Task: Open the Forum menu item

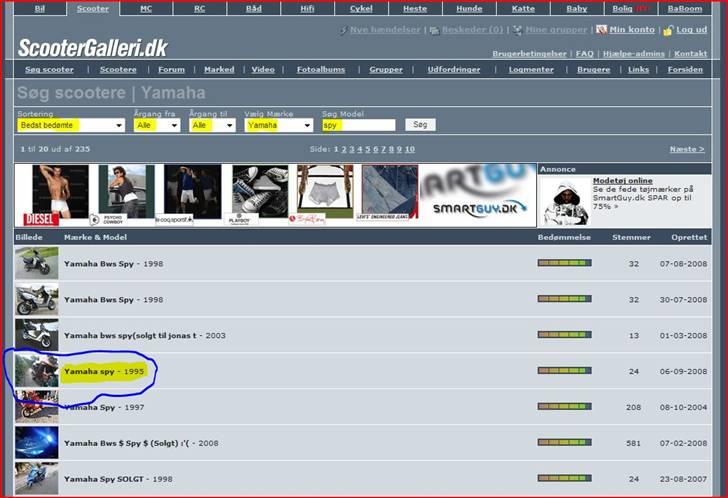Action: (x=171, y=70)
